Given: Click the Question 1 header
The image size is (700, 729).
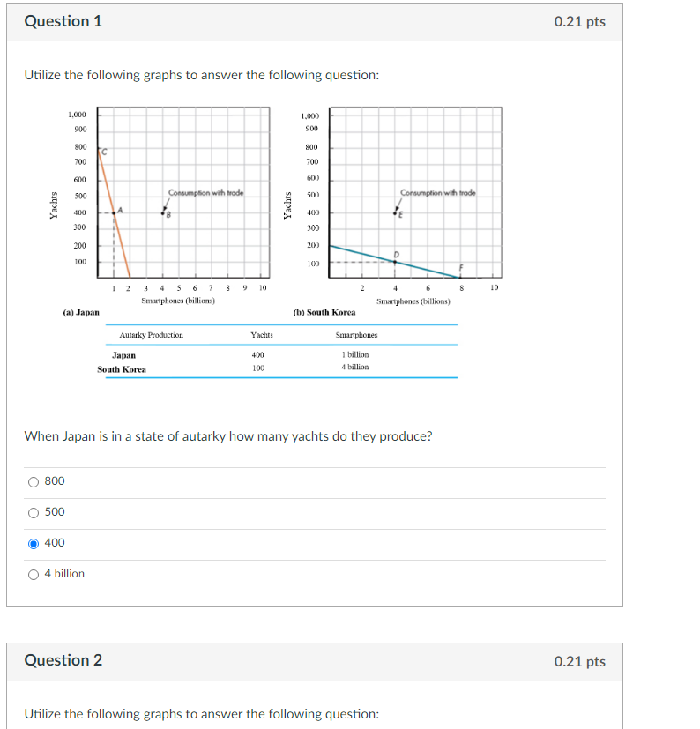Looking at the screenshot, I should (x=63, y=21).
